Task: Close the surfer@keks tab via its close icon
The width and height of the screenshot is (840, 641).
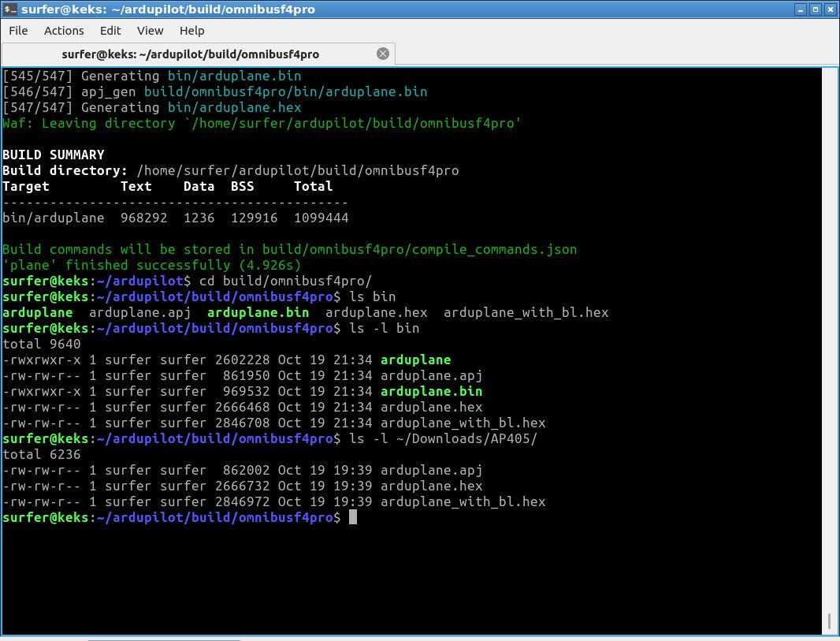Action: (383, 54)
